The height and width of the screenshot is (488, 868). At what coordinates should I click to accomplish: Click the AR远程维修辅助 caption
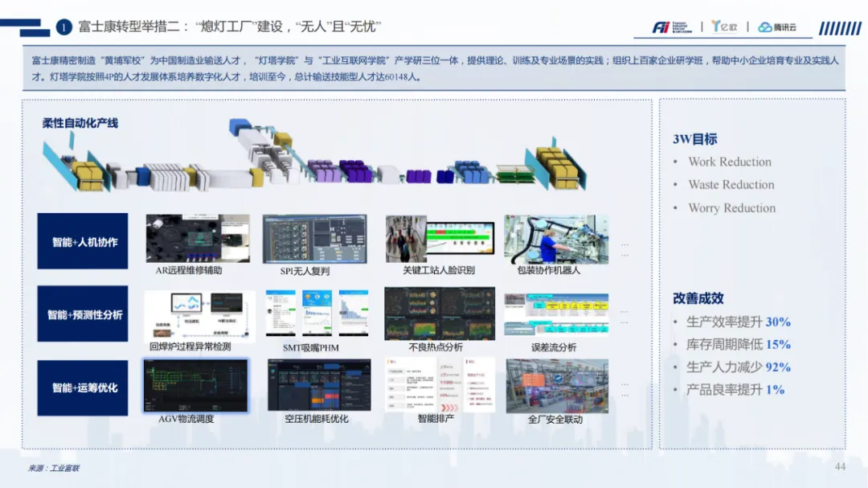coord(189,270)
